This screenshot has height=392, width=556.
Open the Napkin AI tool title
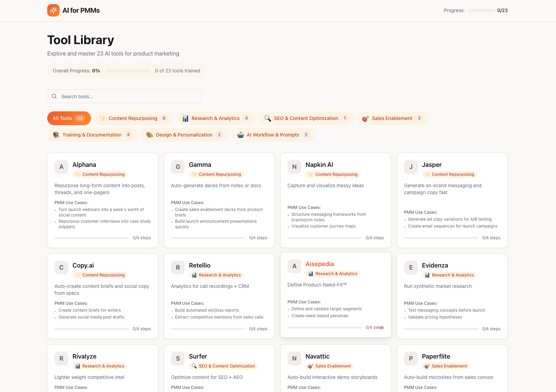click(x=319, y=165)
